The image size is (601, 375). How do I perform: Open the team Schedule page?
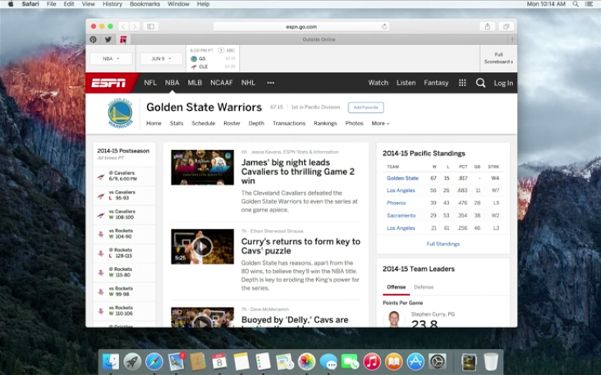coord(203,123)
